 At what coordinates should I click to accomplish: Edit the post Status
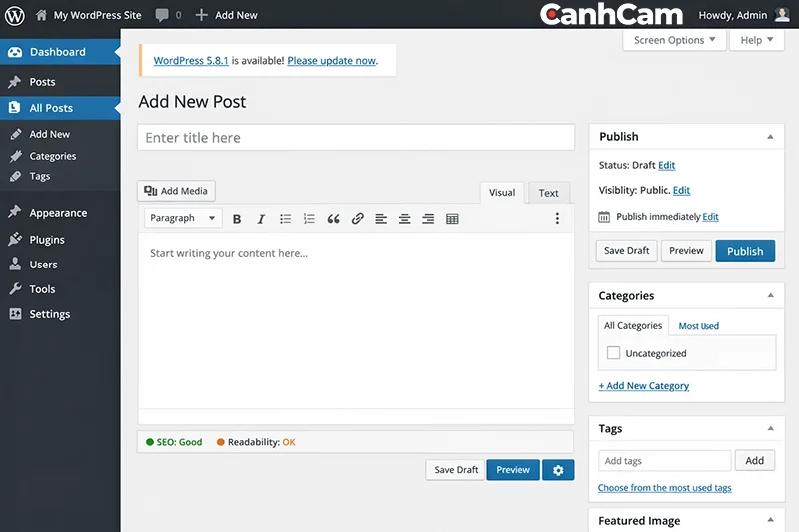pos(666,165)
